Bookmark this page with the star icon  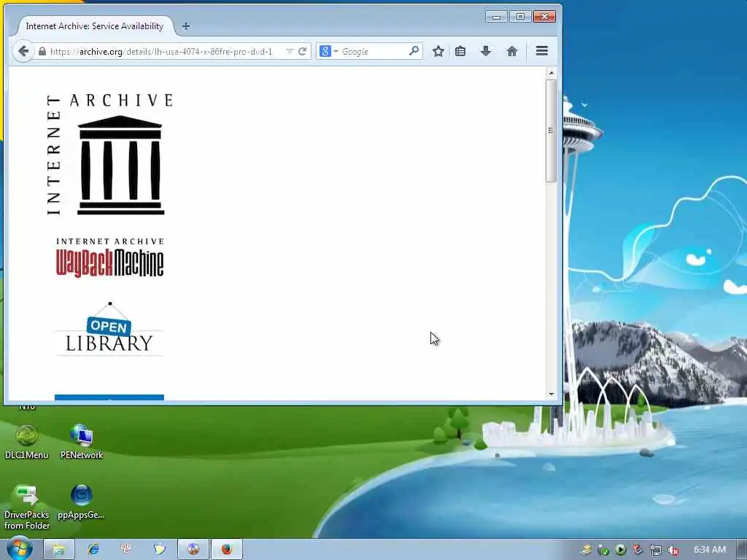(x=438, y=52)
